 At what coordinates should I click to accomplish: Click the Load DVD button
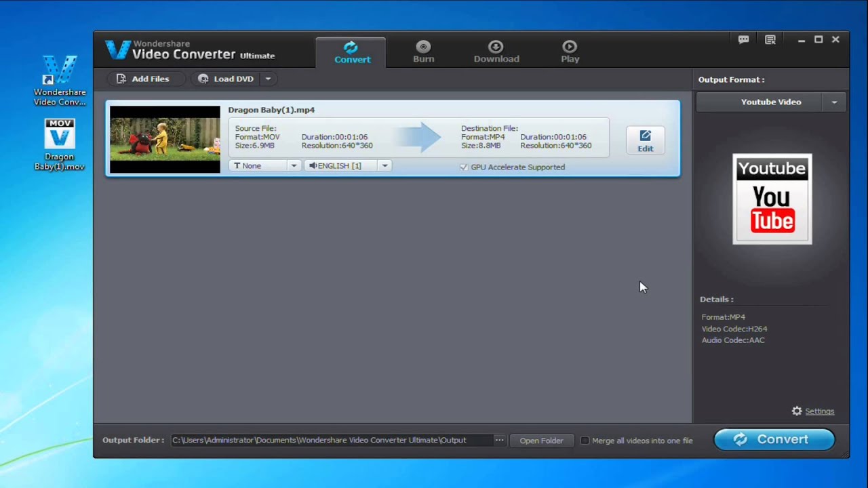click(226, 79)
